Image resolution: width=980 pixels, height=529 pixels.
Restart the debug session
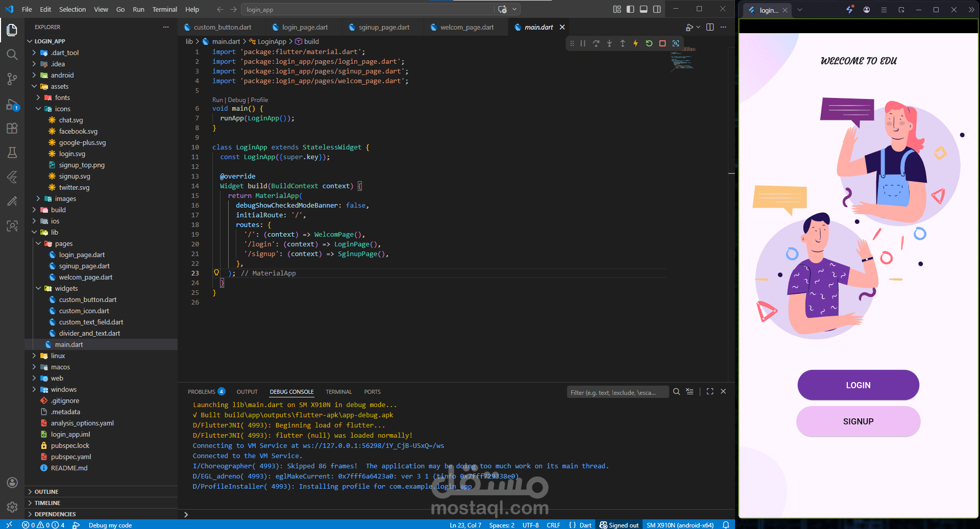click(x=649, y=43)
